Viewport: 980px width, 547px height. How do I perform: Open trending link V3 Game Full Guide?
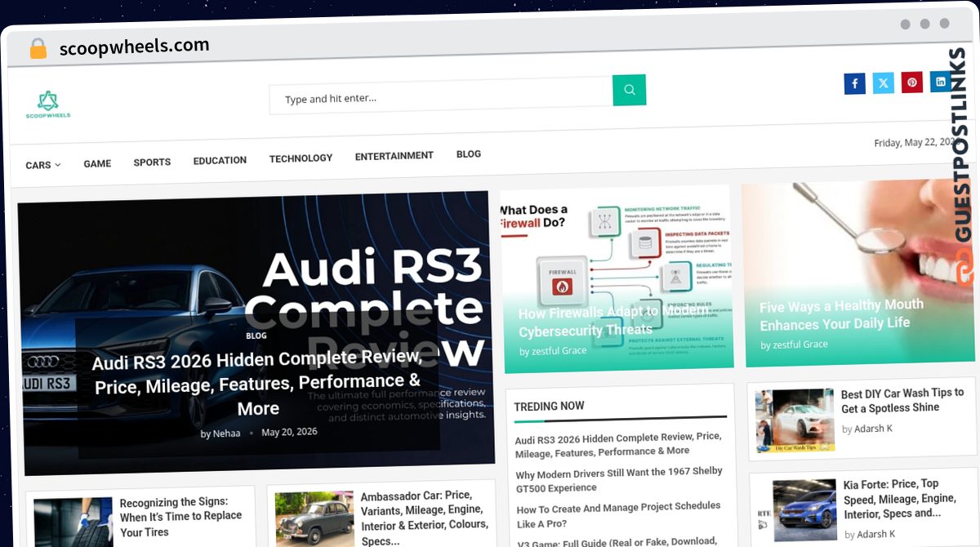tap(617, 541)
